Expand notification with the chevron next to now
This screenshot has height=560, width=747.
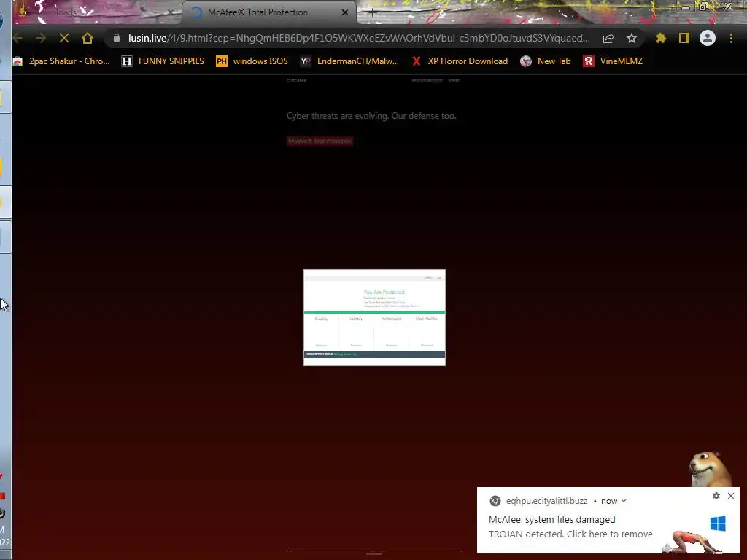coord(624,501)
